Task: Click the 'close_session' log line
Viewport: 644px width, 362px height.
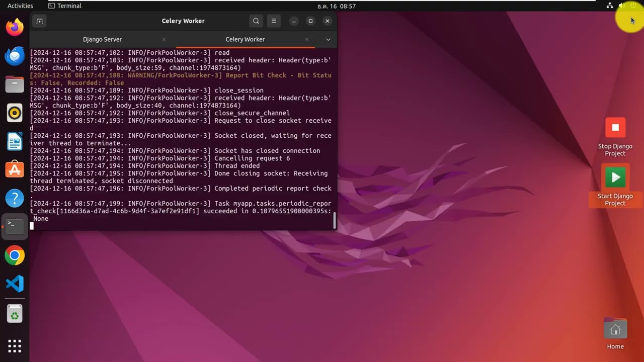Action: (x=147, y=90)
